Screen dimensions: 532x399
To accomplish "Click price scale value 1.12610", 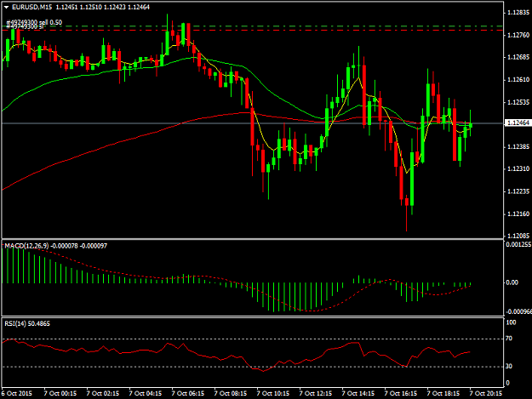I will pos(518,80).
